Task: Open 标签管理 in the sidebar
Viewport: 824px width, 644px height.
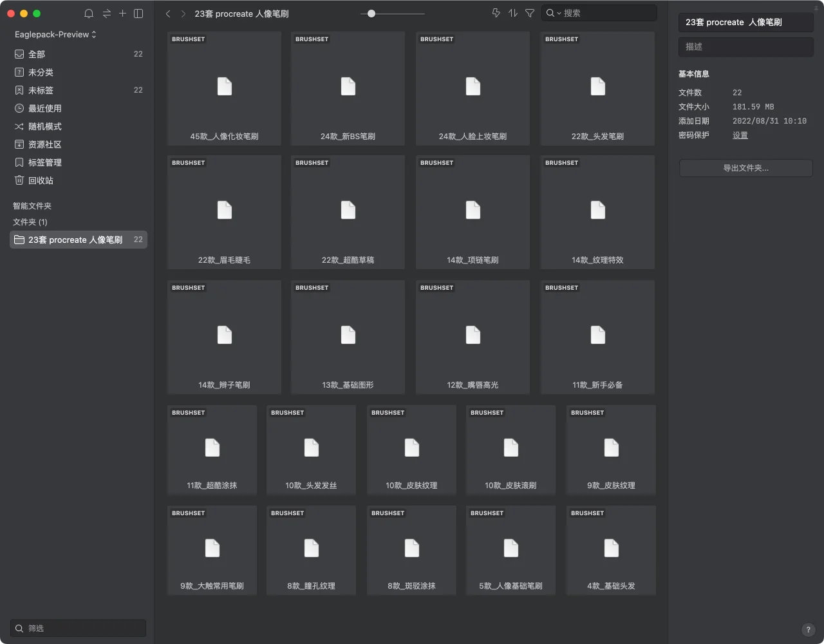Action: click(x=79, y=162)
